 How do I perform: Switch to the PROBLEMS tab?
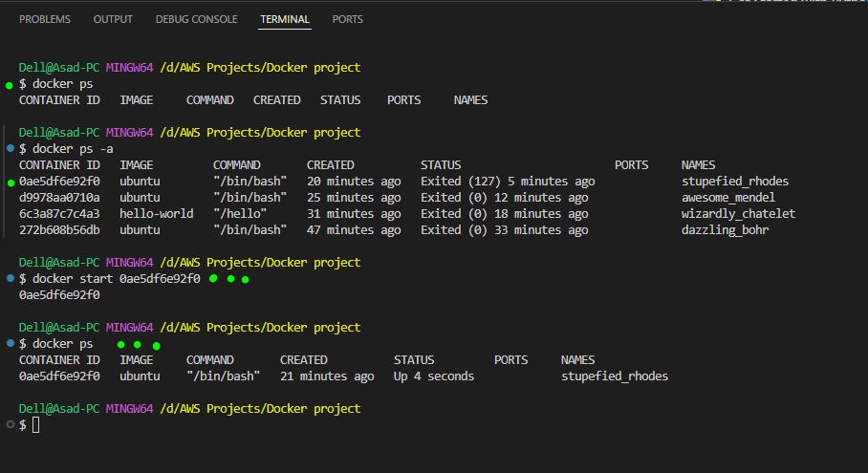(45, 19)
